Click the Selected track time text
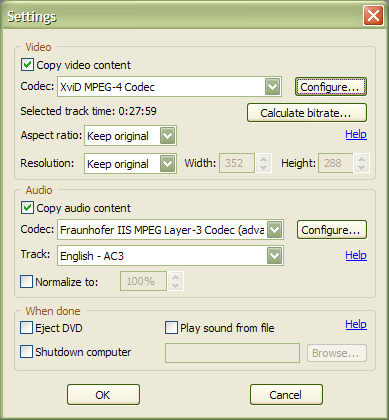389x420 pixels. tap(88, 111)
